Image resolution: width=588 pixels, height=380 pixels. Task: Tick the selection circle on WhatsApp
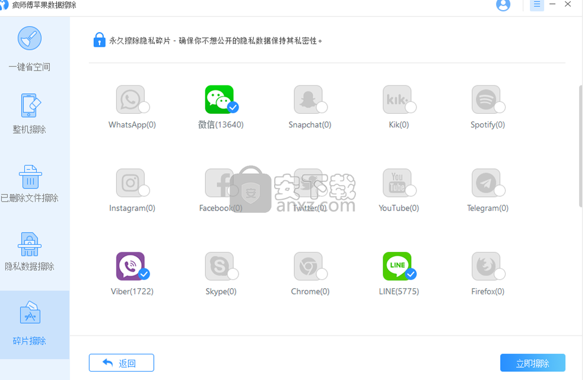[144, 107]
